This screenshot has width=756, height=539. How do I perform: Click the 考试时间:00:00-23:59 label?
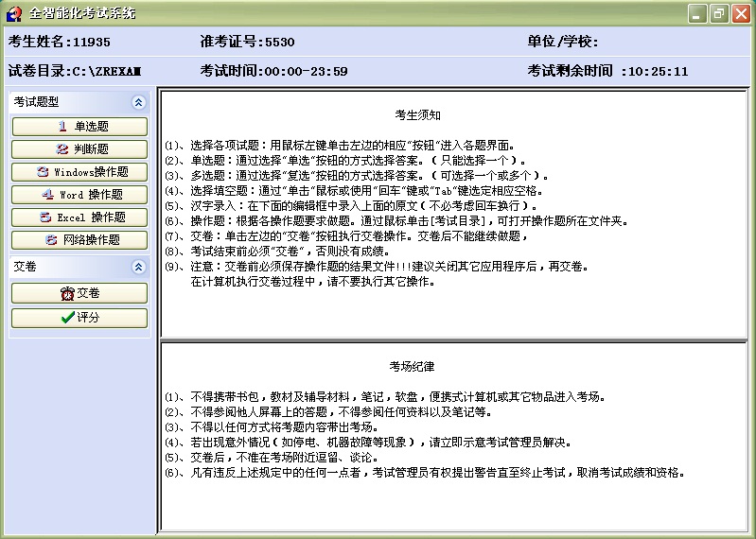point(273,71)
